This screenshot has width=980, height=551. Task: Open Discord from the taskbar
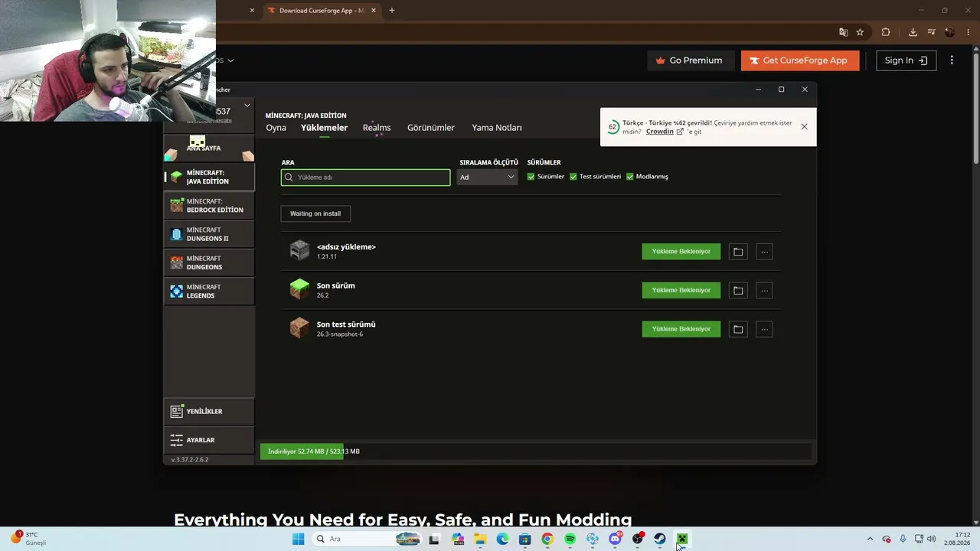(x=615, y=539)
